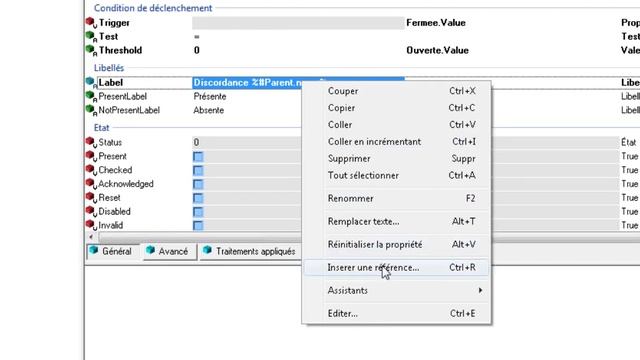The width and height of the screenshot is (640, 360).
Task: Click the horizontal scrollbar left arrow
Action: click(x=91, y=237)
